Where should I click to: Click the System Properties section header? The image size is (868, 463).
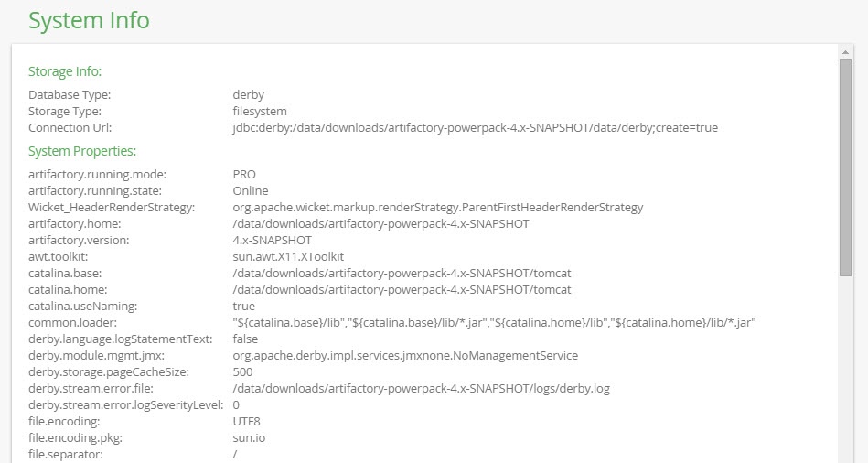pyautogui.click(x=82, y=151)
